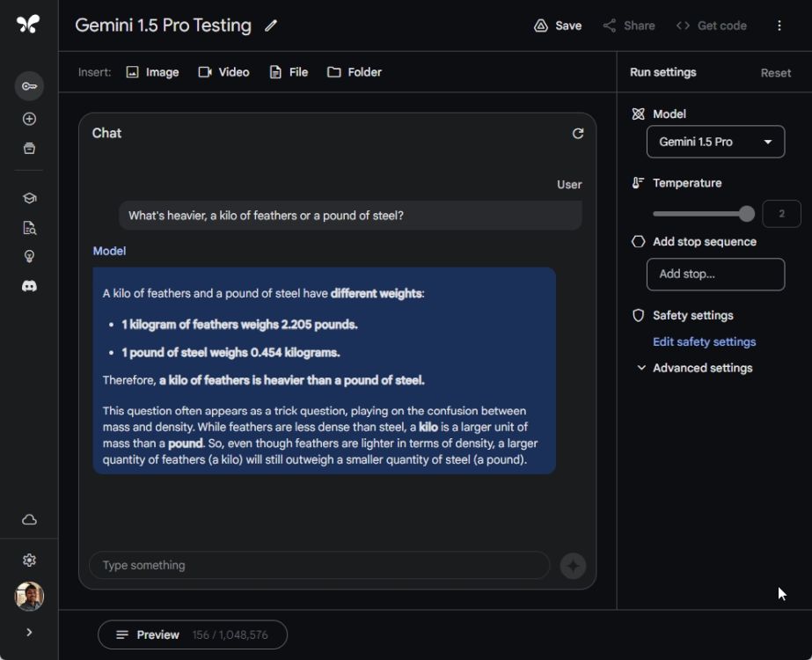Open the Model dropdown showing Gemini 1.5 Pro
The width and height of the screenshot is (812, 660).
point(715,142)
